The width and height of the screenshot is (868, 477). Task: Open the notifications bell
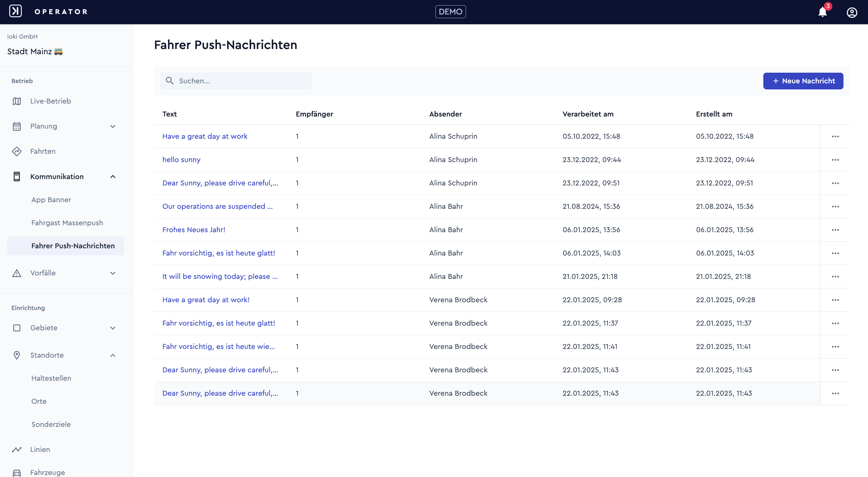click(822, 12)
